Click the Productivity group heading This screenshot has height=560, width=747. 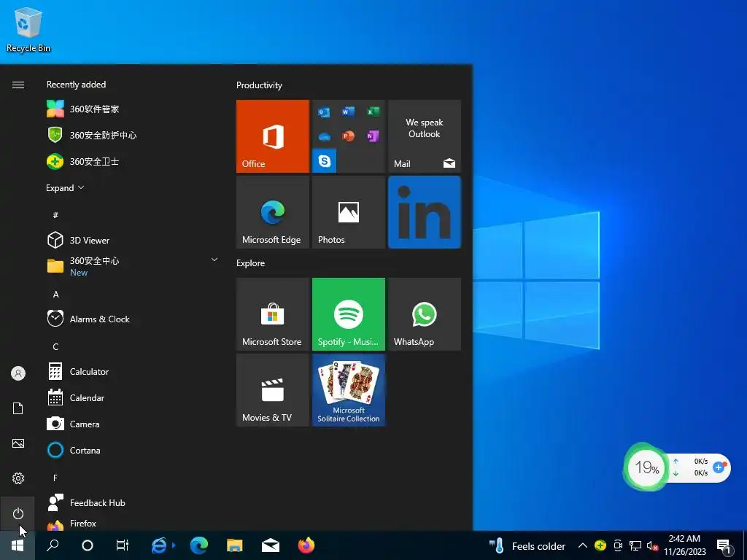(x=259, y=85)
